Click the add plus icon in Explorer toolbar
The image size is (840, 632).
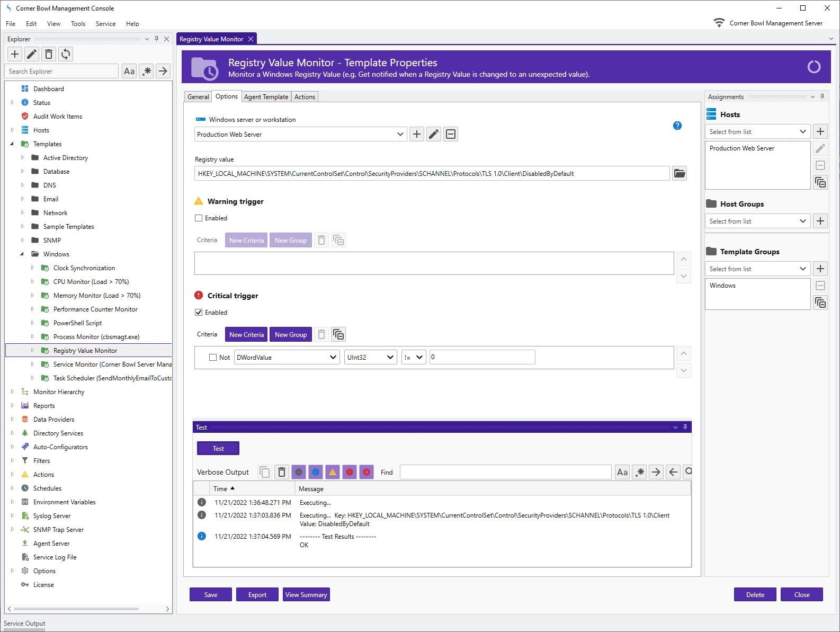(x=15, y=54)
